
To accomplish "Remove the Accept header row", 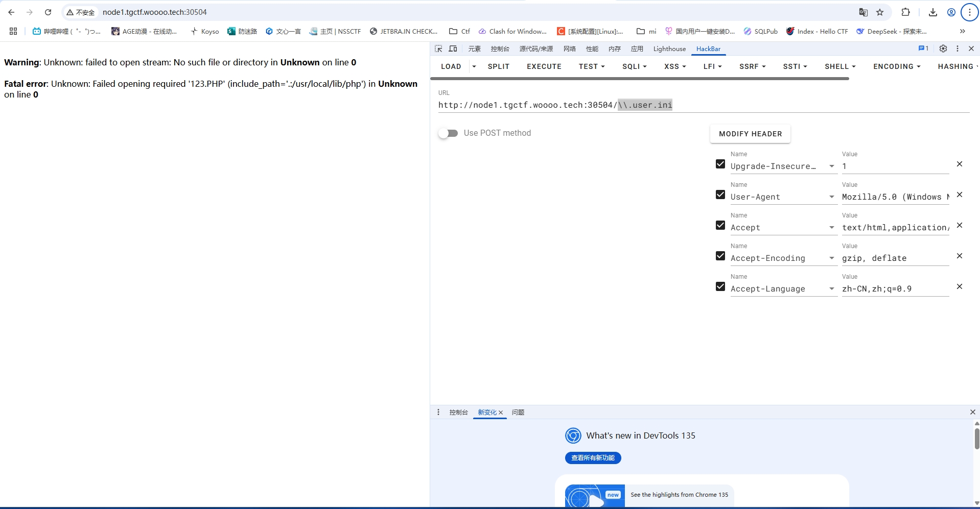I will tap(960, 225).
